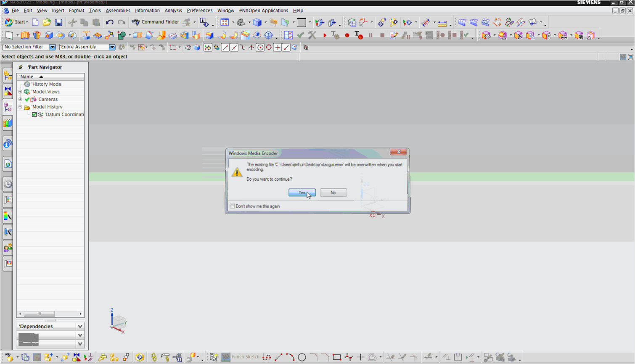
Task: Open the Preferences menu
Action: 199,11
